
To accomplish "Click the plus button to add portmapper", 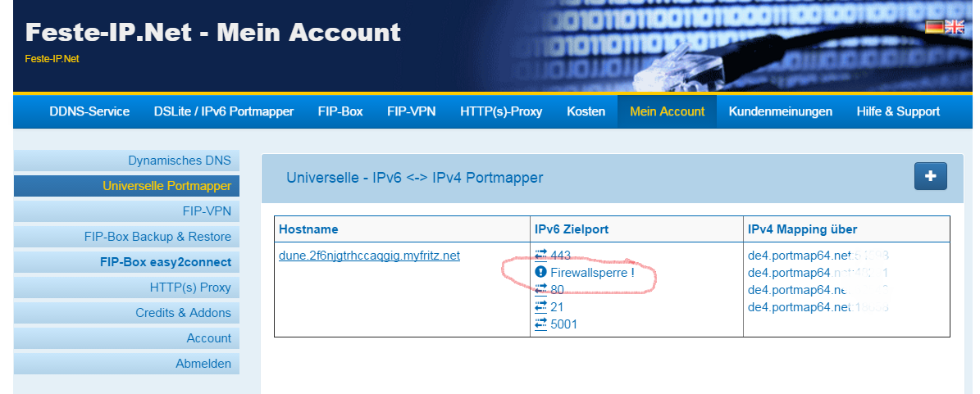I will pos(930,176).
